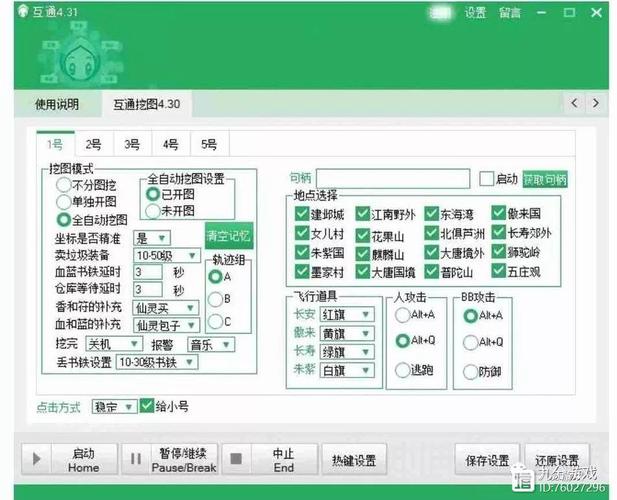
Task: Uncheck 建邺城 location
Action: [x=302, y=214]
